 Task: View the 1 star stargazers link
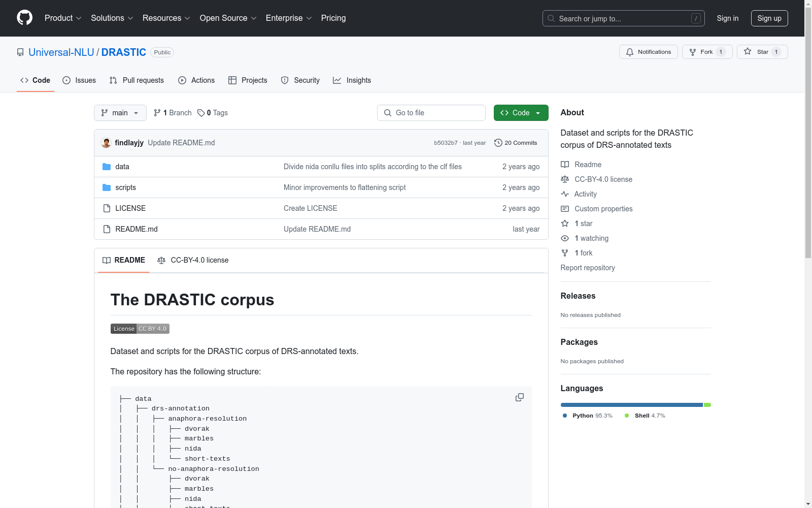(x=577, y=224)
